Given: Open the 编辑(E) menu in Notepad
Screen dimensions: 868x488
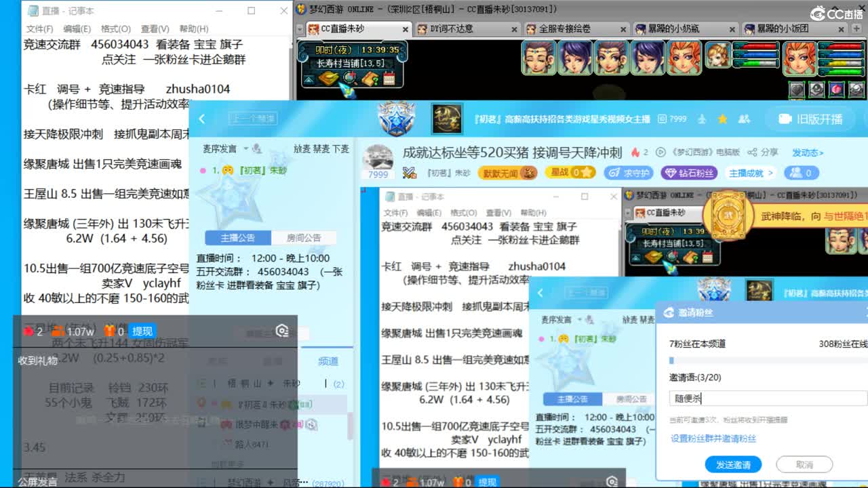Looking at the screenshot, I should tap(77, 28).
